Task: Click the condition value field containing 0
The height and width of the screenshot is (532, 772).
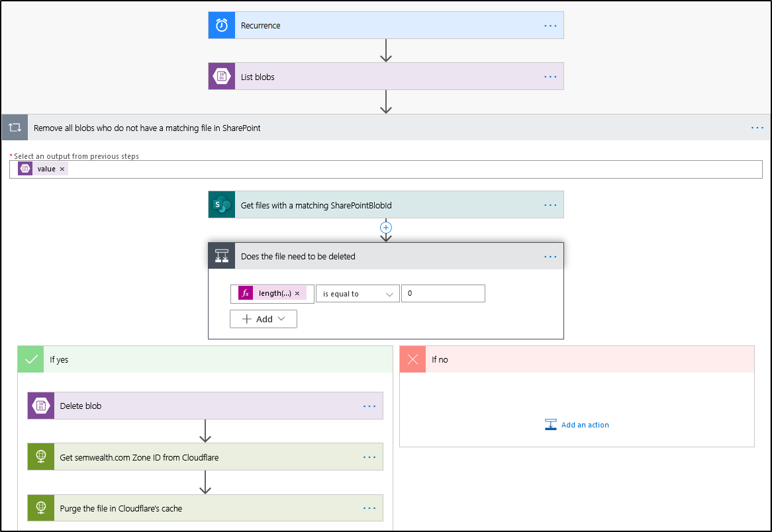Action: coord(443,294)
